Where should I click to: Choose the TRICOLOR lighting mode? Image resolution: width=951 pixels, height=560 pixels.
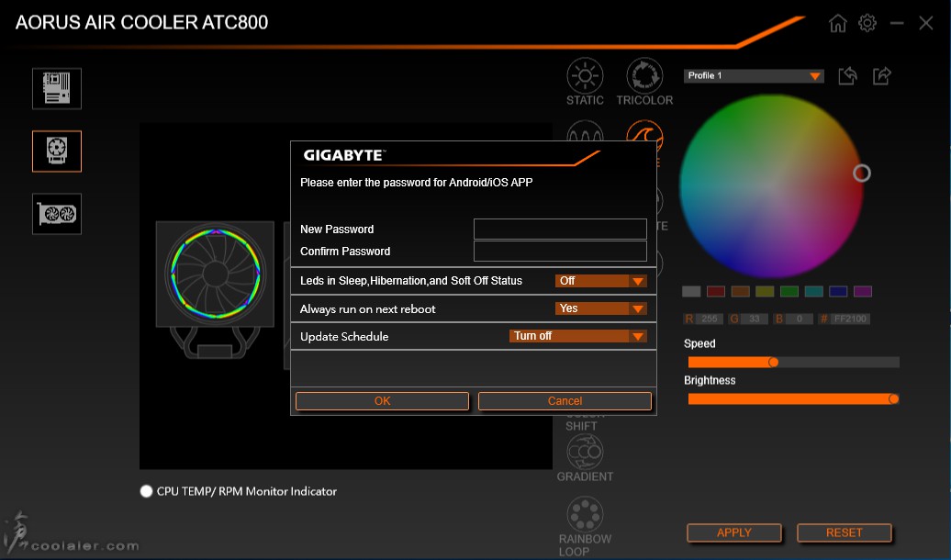644,82
